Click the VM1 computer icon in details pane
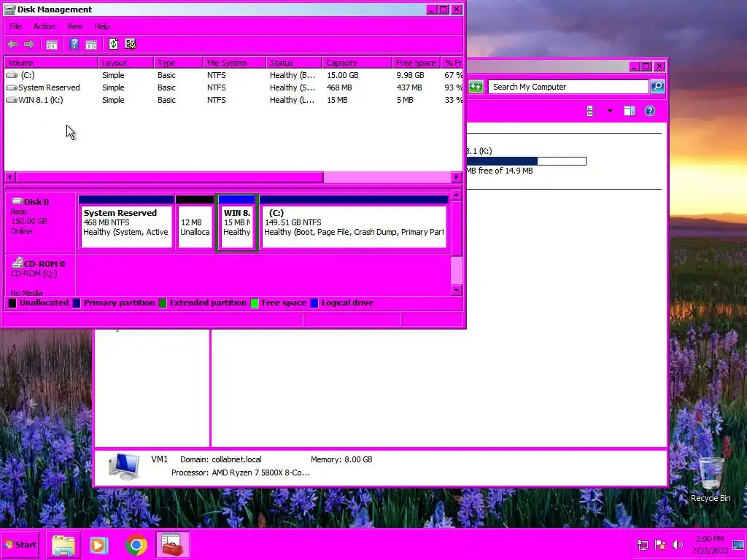The image size is (747, 560). (x=124, y=466)
